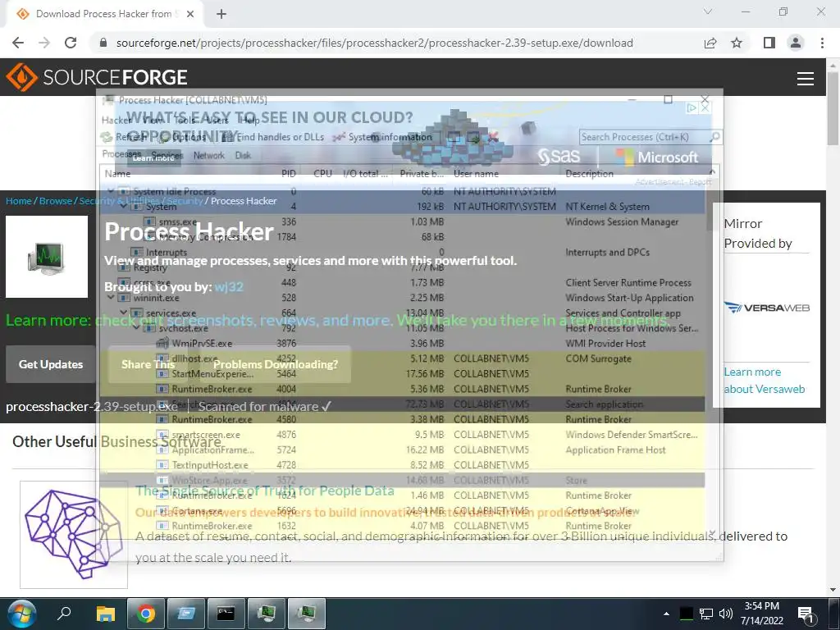Click the Process Hacker project icon thumbnail
This screenshot has width=840, height=630.
coord(47,257)
